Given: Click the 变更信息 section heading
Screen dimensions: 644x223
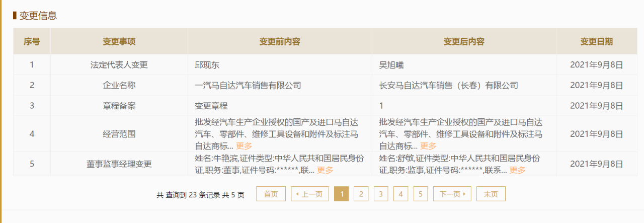Looking at the screenshot, I should click(38, 16).
